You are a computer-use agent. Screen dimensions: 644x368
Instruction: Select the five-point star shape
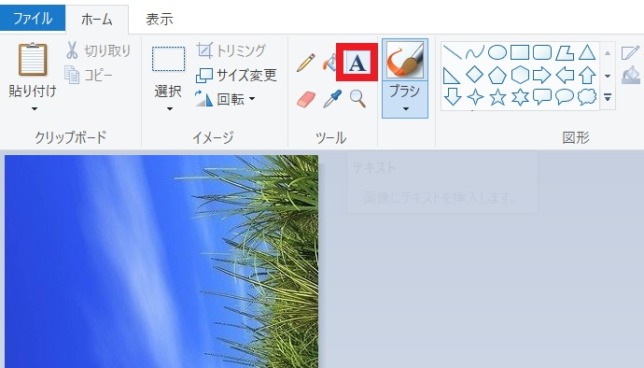497,97
